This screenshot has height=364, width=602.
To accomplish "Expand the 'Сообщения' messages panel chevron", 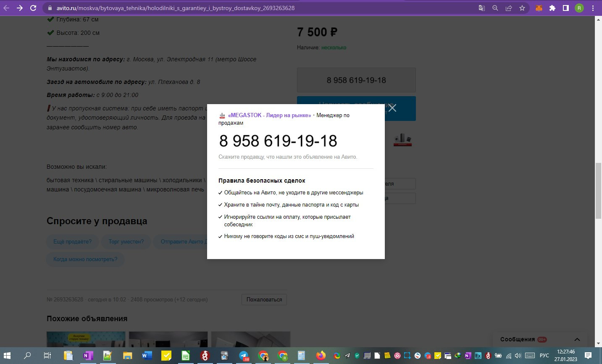I will click(577, 339).
